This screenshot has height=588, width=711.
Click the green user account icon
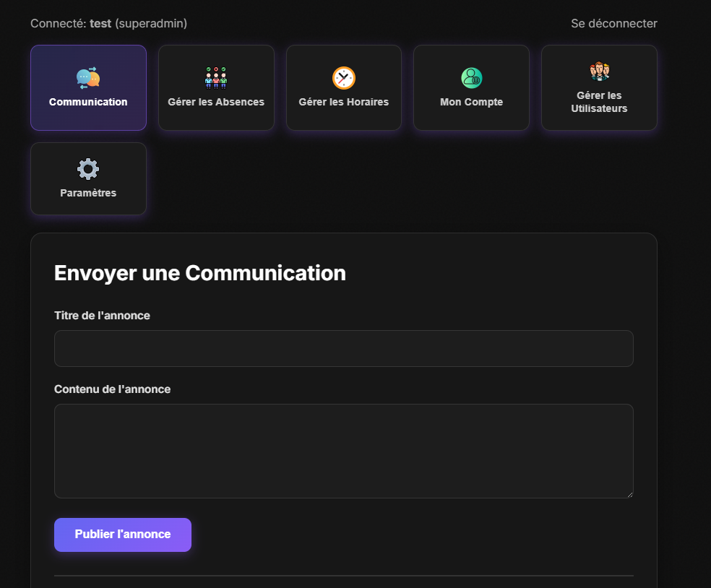(x=471, y=77)
